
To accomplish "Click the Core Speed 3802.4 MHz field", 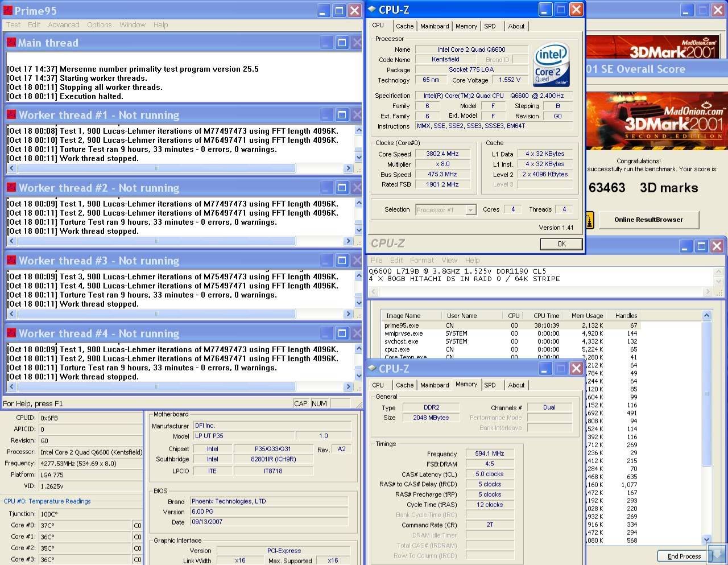I will [x=442, y=154].
